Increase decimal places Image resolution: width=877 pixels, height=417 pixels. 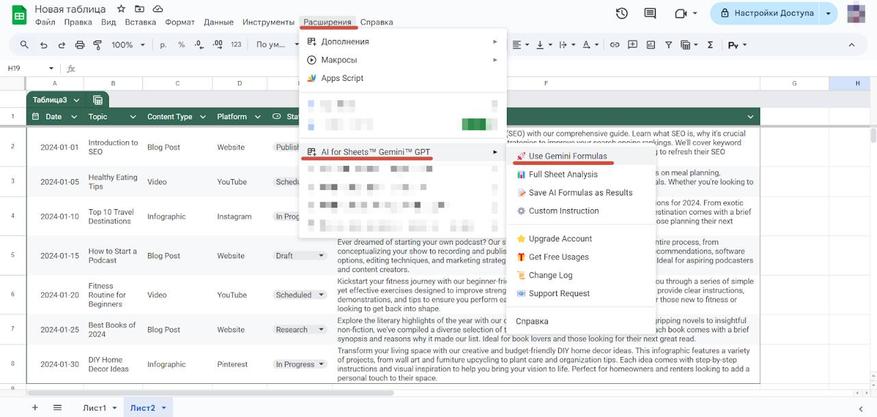pos(218,45)
